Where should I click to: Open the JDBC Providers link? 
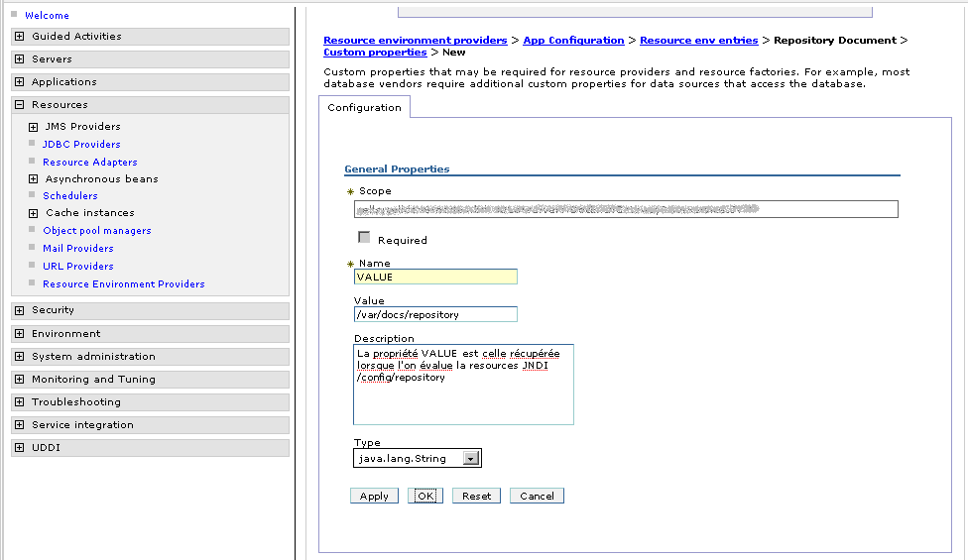pyautogui.click(x=81, y=145)
